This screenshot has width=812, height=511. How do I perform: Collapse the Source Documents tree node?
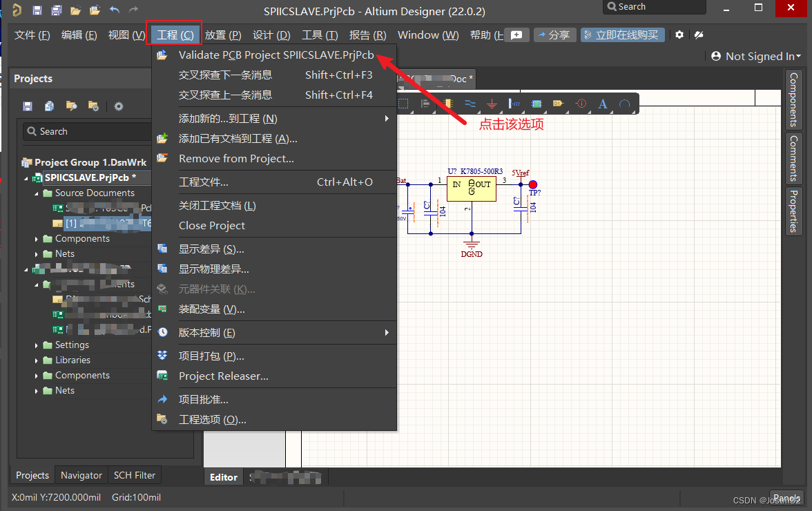(x=37, y=193)
